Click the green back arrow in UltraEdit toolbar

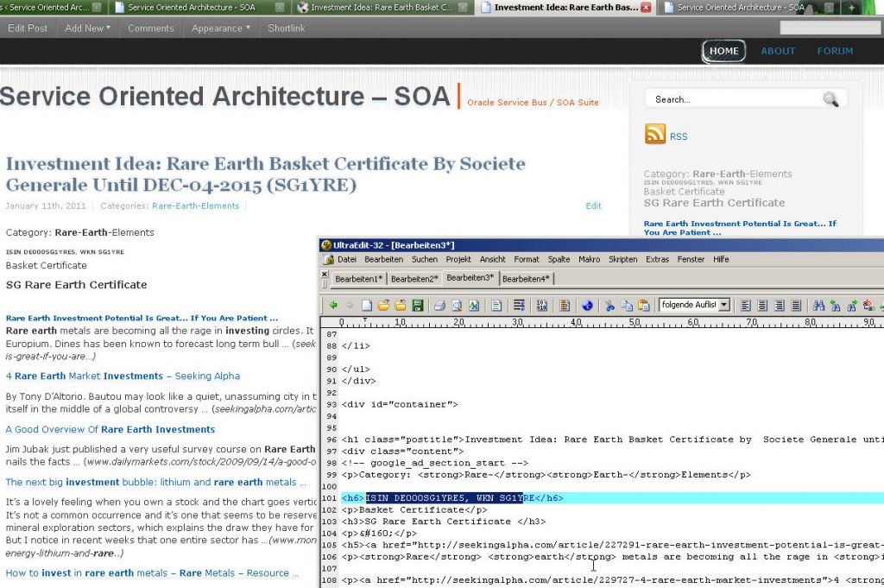333,305
